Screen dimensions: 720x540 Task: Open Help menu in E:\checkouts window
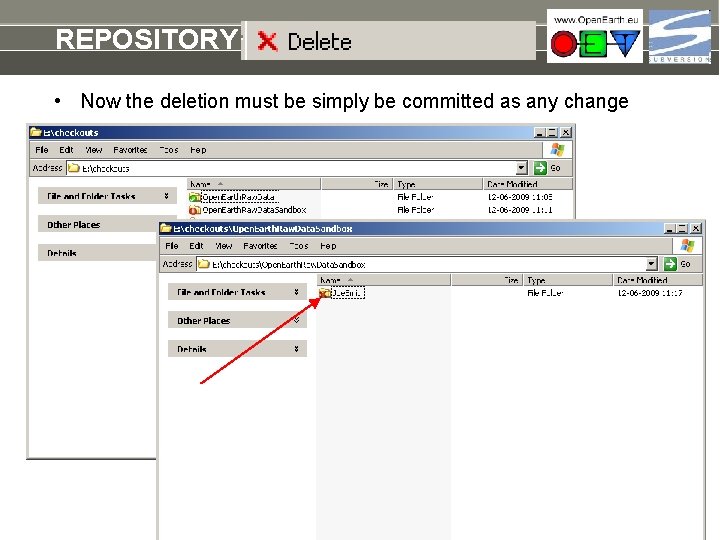pos(198,150)
